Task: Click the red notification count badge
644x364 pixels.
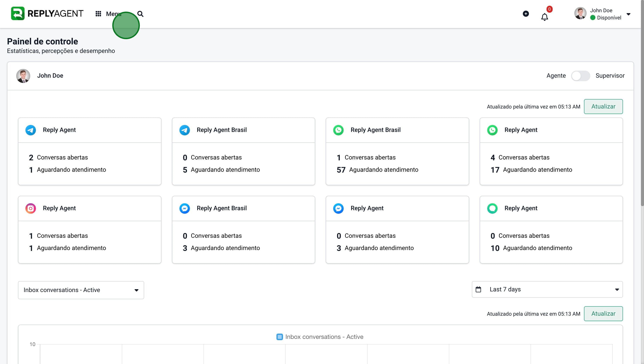Action: coord(549,9)
